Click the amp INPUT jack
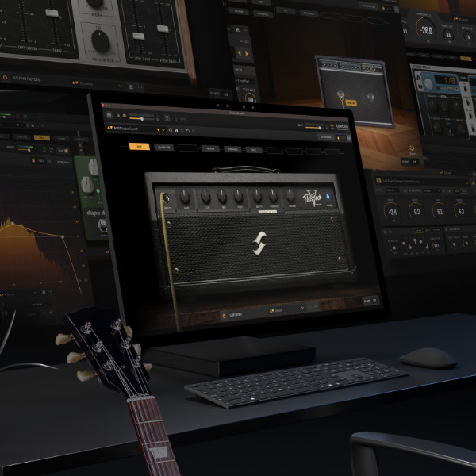 [x=166, y=198]
